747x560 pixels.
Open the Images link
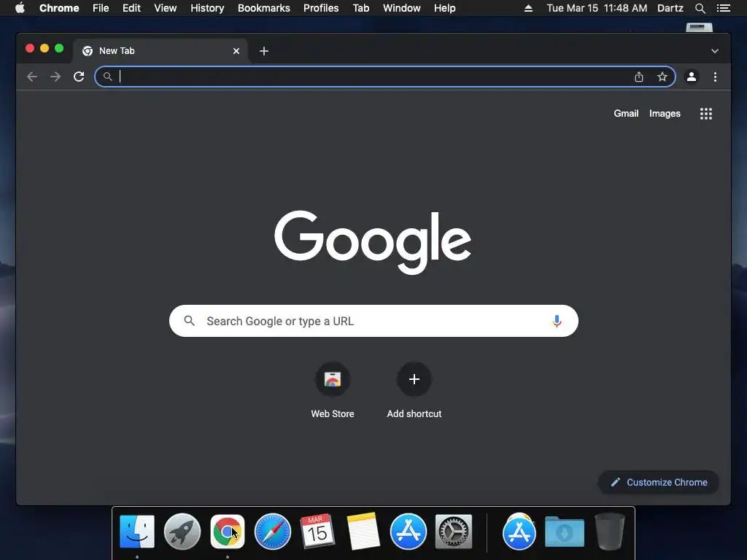[665, 113]
